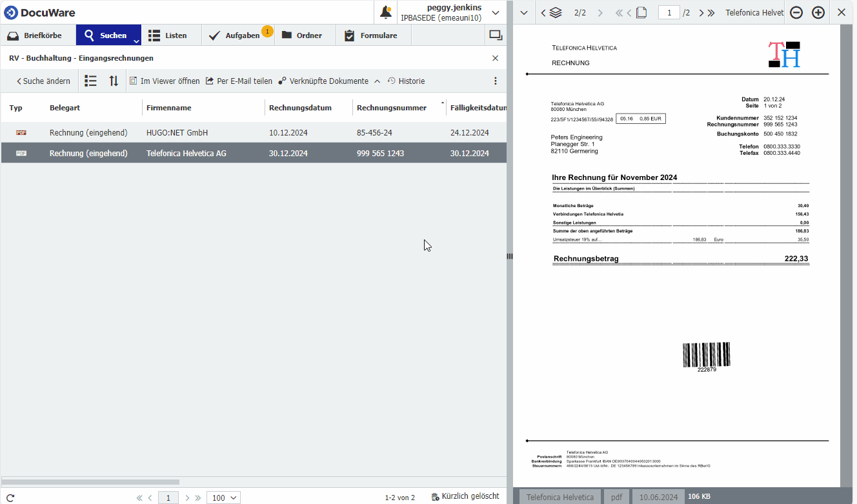Click the document stack layers icon
Viewport: 857px width, 504px height.
(x=556, y=12)
